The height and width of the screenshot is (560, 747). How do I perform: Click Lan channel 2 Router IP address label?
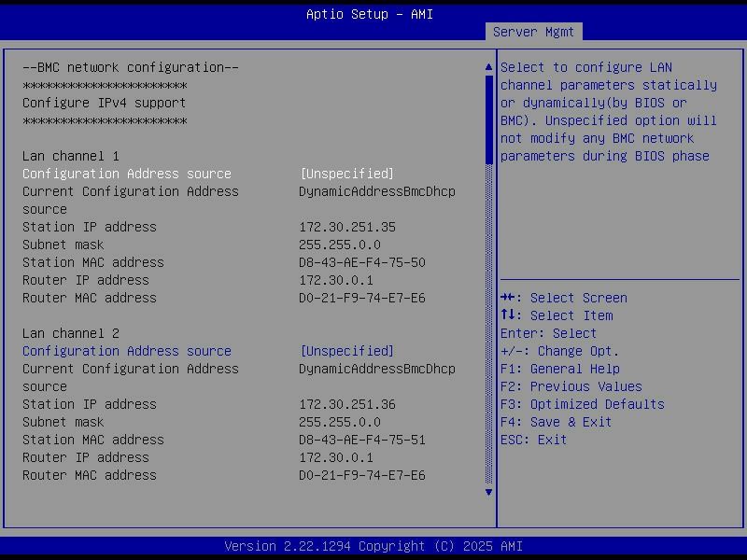coord(86,457)
